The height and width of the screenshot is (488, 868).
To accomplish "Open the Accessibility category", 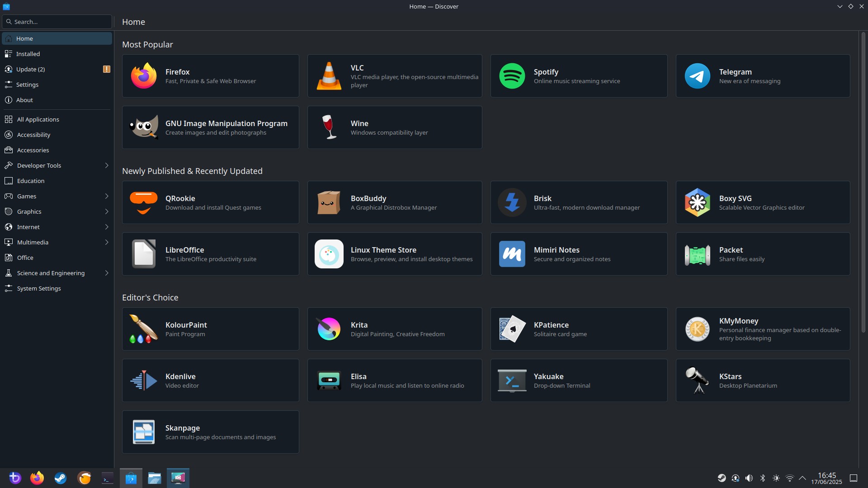I will point(57,135).
